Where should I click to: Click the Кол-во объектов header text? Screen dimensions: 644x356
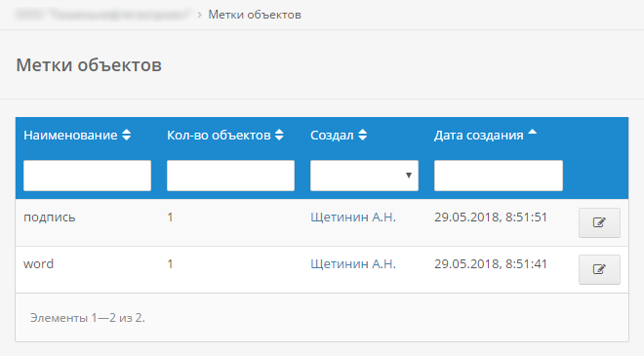coord(219,136)
